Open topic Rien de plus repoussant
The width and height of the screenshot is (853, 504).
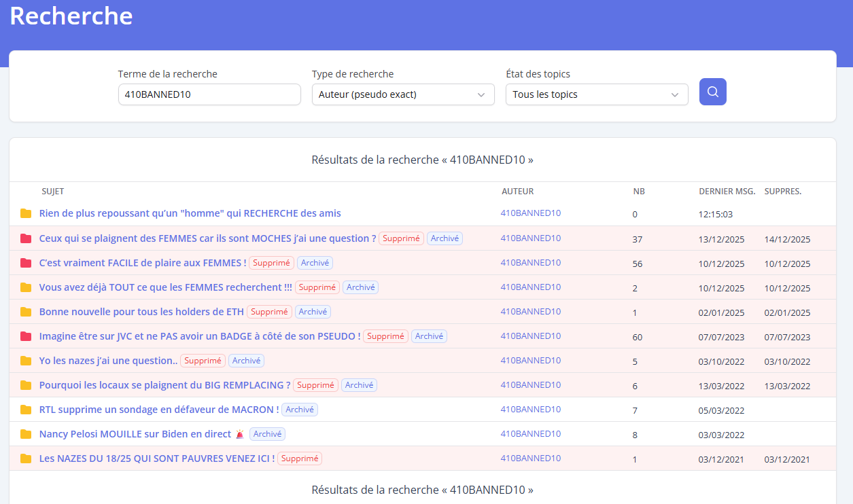tap(190, 213)
